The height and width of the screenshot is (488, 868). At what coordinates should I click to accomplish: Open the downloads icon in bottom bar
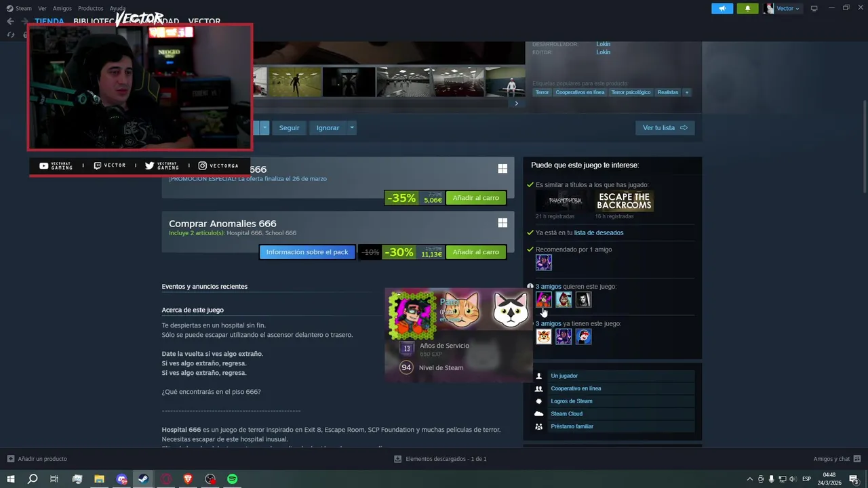pos(398,459)
